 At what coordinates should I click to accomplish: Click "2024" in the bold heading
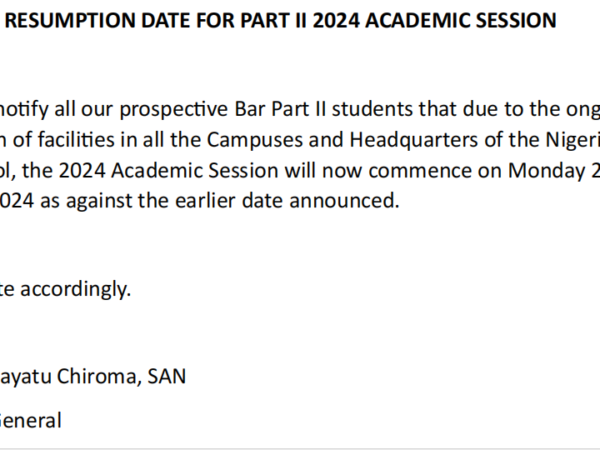pyautogui.click(x=336, y=20)
